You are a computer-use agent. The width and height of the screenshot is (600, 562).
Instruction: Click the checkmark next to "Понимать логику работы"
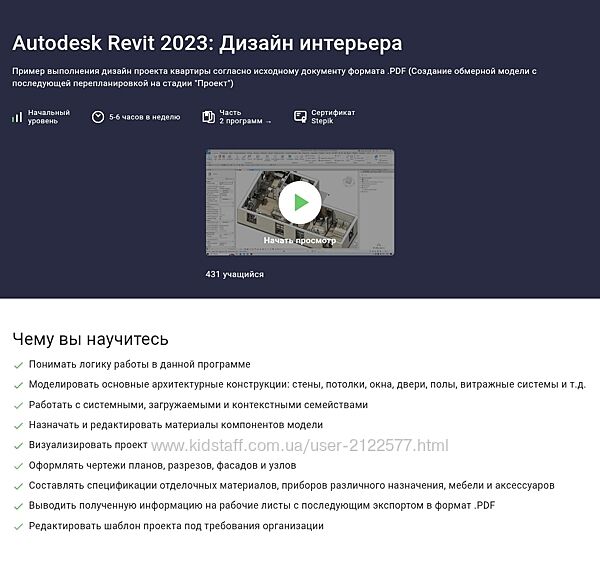click(x=18, y=365)
